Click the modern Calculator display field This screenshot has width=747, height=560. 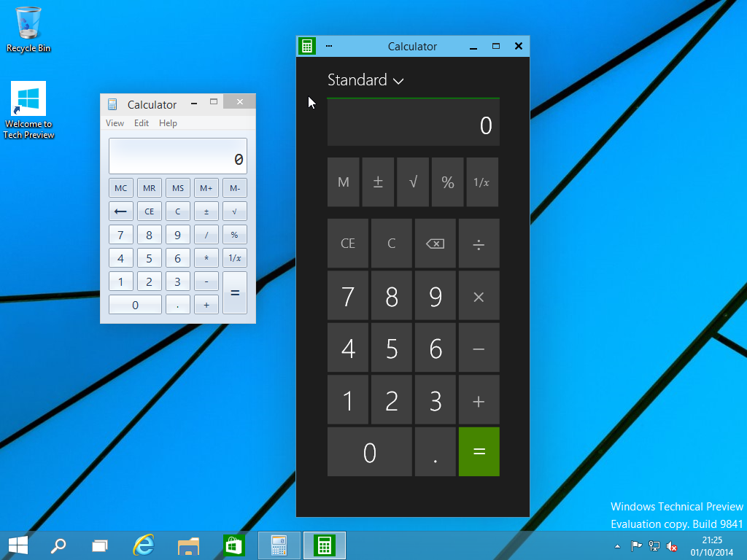[x=413, y=122]
